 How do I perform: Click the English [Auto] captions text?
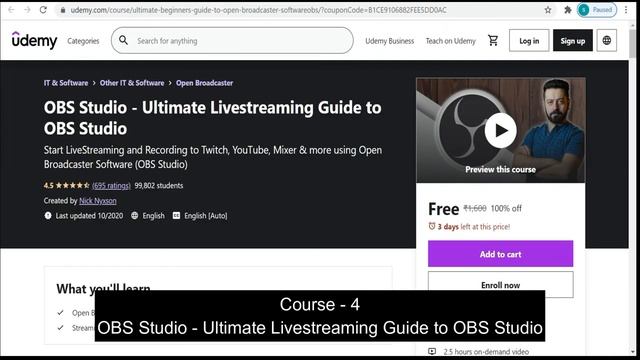point(206,216)
